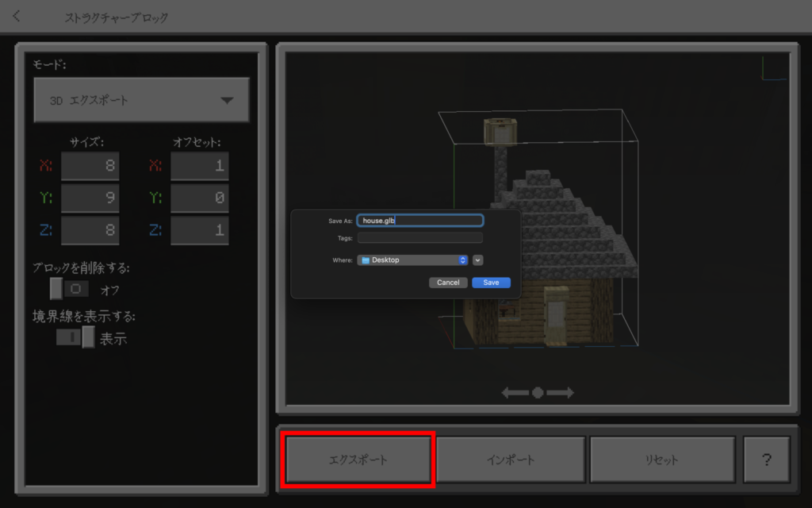Rotate the preview with the right arrow
This screenshot has height=508, width=812.
[561, 393]
